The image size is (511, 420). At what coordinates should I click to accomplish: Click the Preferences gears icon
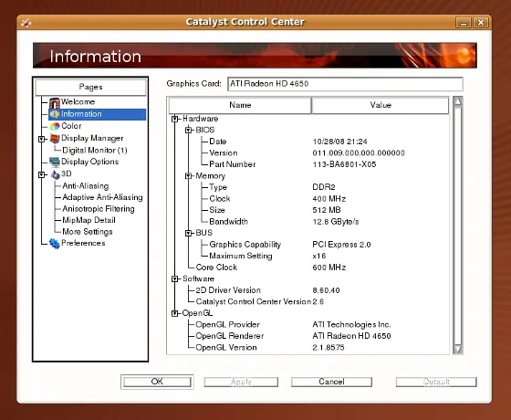tap(55, 243)
